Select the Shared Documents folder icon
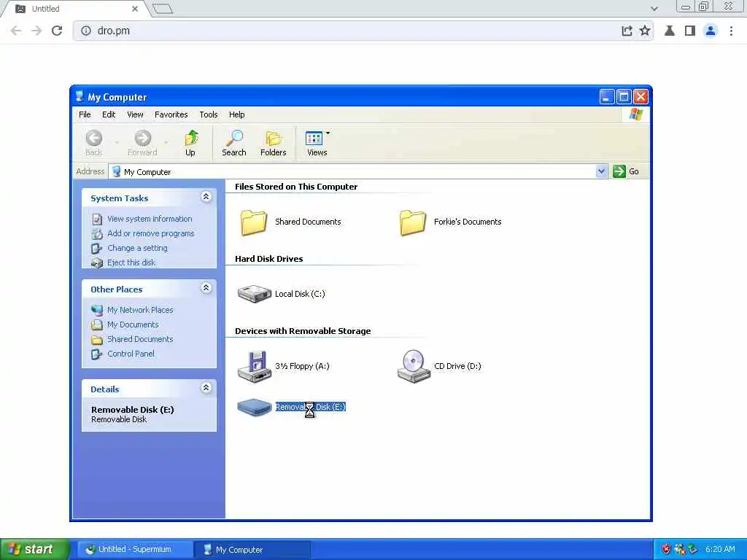 point(254,222)
